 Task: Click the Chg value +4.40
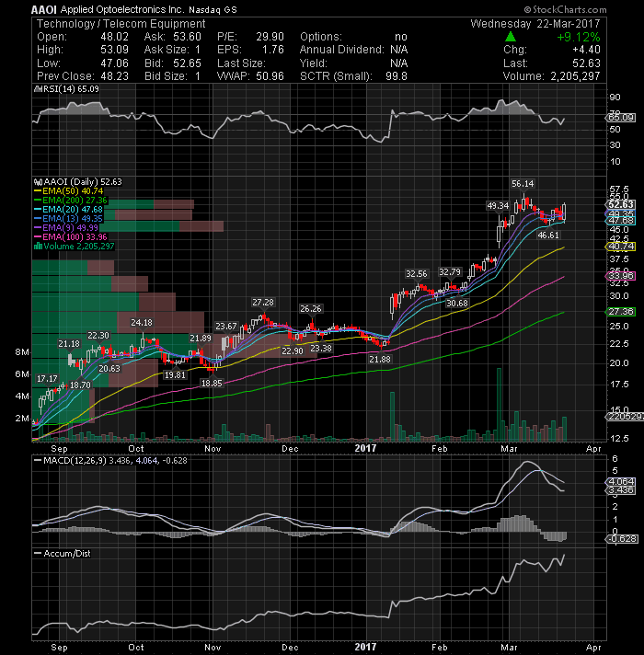(x=586, y=50)
